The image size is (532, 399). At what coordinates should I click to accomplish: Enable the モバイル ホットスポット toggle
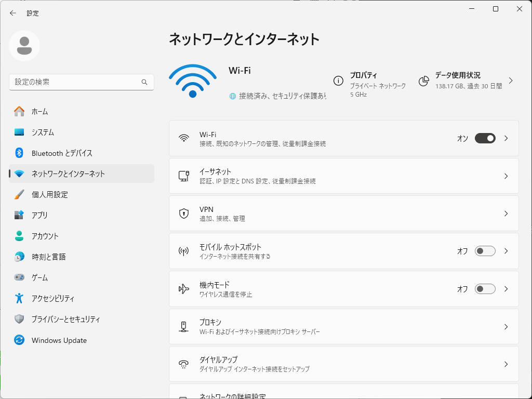(x=485, y=251)
